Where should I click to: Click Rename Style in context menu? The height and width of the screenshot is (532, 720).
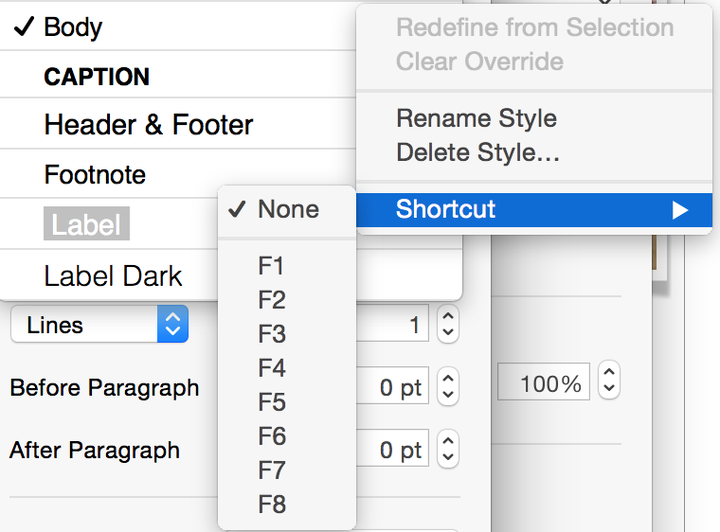(476, 118)
